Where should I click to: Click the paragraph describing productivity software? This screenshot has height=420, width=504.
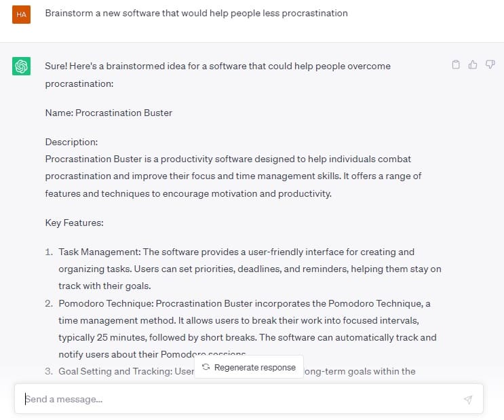click(x=233, y=176)
